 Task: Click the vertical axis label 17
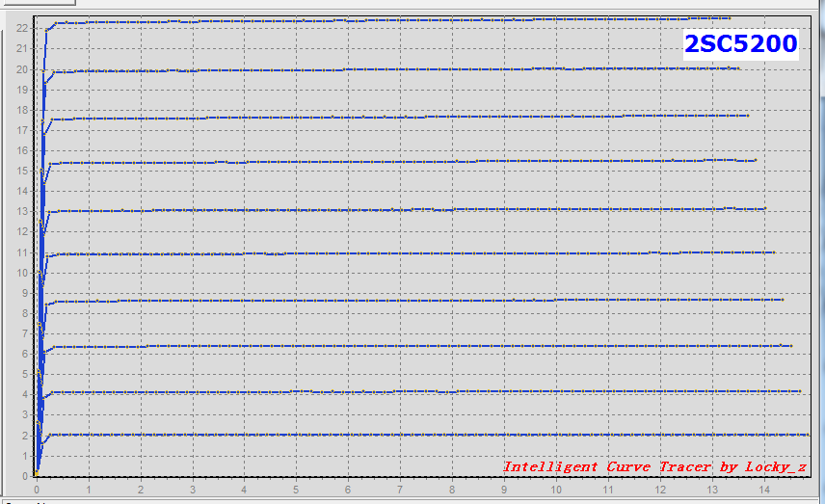pyautogui.click(x=21, y=130)
